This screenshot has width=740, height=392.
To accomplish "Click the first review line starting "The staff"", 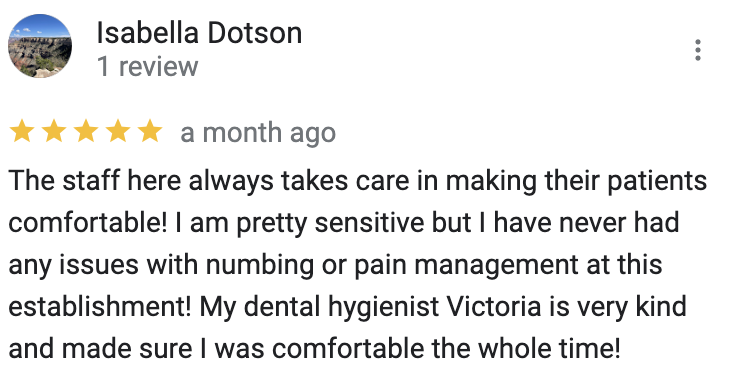I will coord(358,182).
